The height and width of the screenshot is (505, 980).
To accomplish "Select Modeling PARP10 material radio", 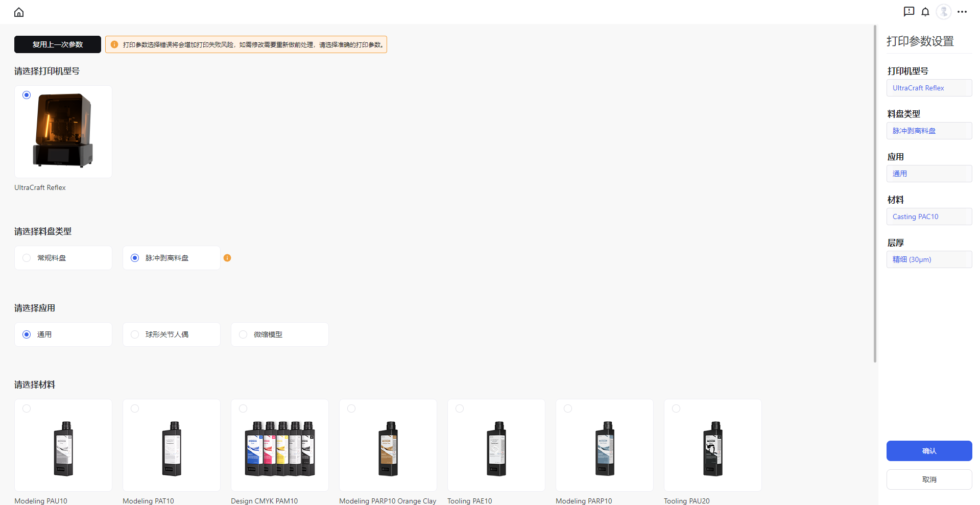I will [568, 408].
